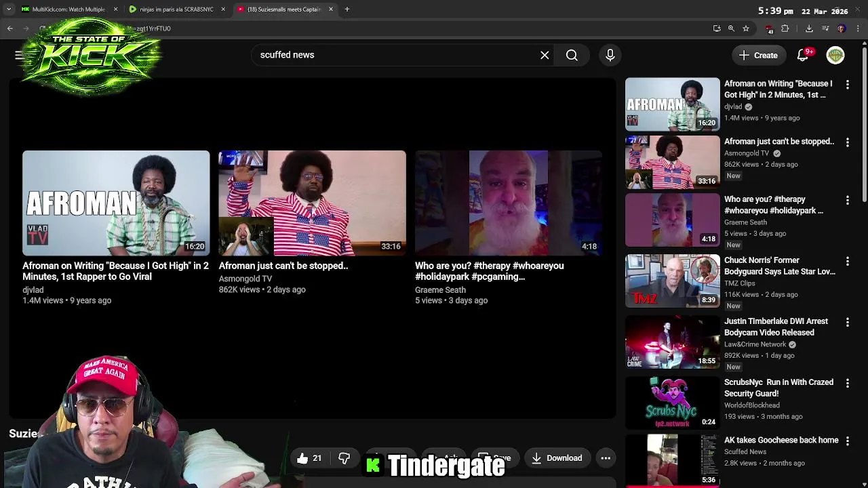Open options for Who are you? sidebar video
The width and height of the screenshot is (868, 488).
tap(848, 200)
